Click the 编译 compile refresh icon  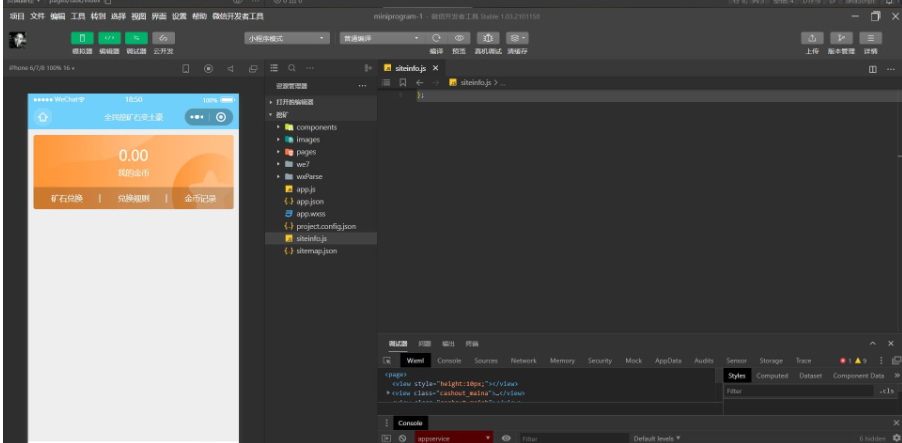coord(436,38)
